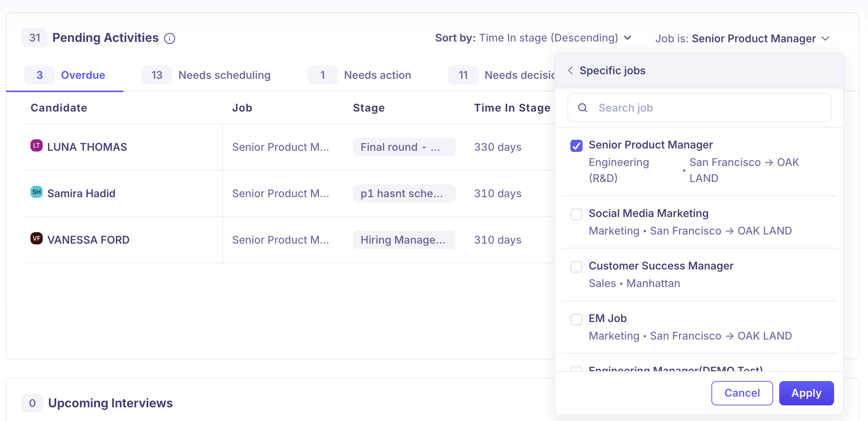The width and height of the screenshot is (868, 421).
Task: Click Samira Hadid SH avatar
Action: [x=37, y=192]
